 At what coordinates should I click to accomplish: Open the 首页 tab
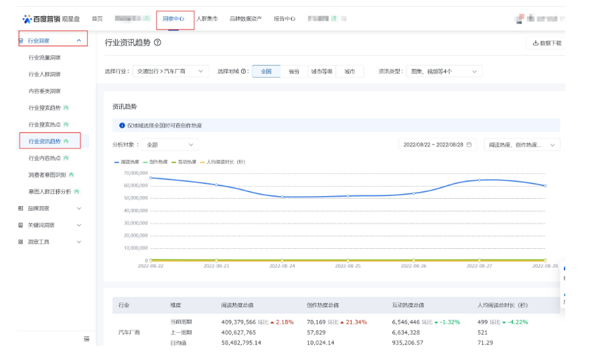[97, 19]
